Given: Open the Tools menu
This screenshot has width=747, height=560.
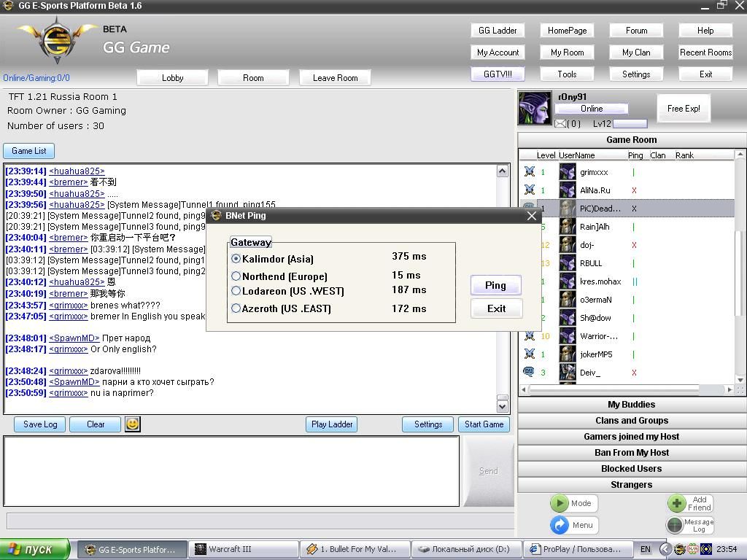Looking at the screenshot, I should 567,74.
